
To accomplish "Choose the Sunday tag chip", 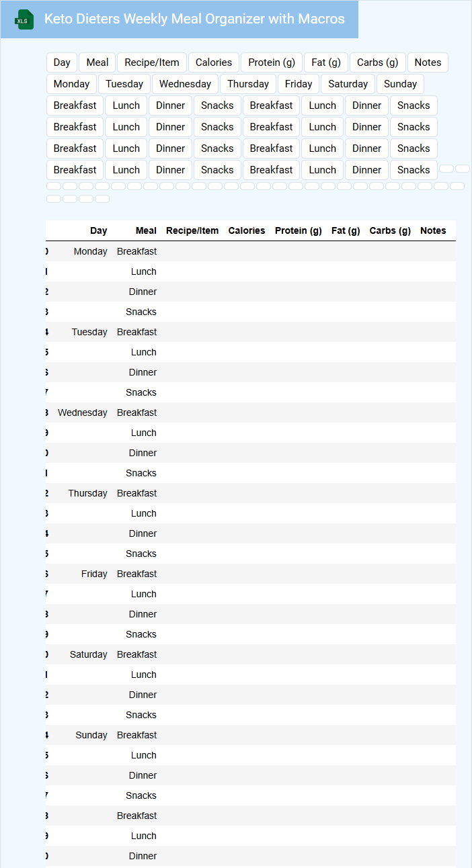I will (400, 84).
